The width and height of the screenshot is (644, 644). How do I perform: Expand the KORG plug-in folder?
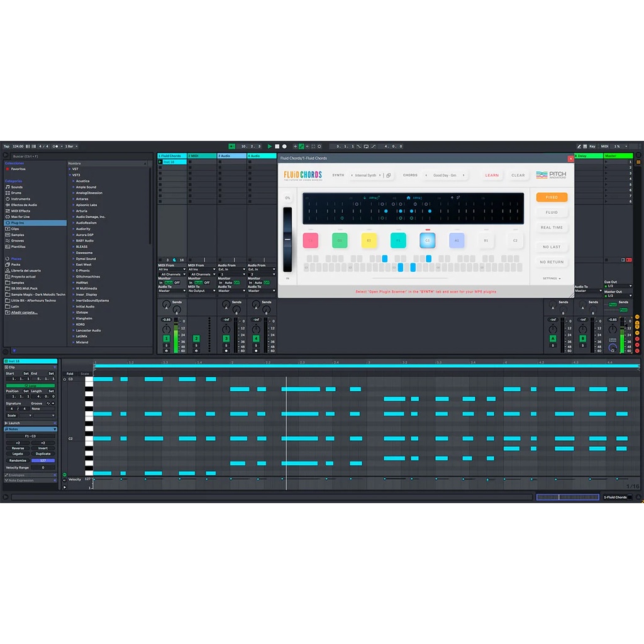tap(74, 324)
